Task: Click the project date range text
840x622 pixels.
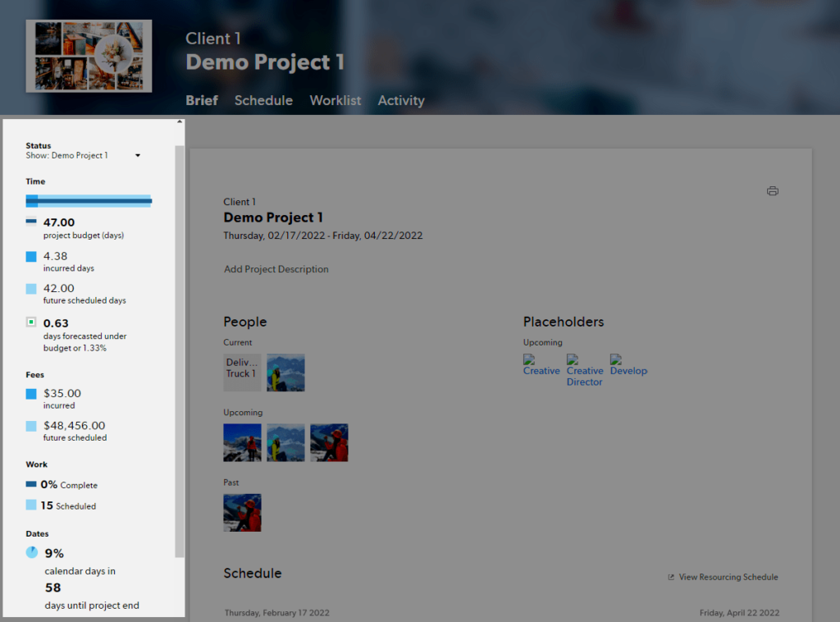Action: [x=323, y=236]
